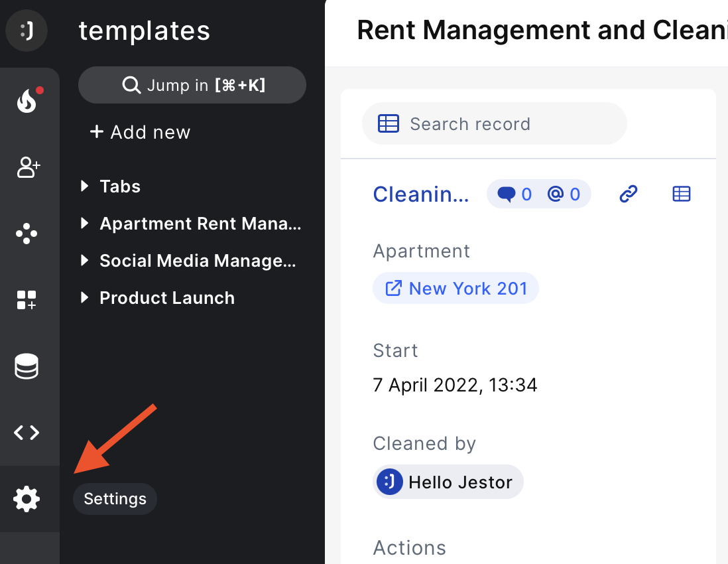Open the Cleanin... record title
728x564 pixels.
pyautogui.click(x=420, y=194)
